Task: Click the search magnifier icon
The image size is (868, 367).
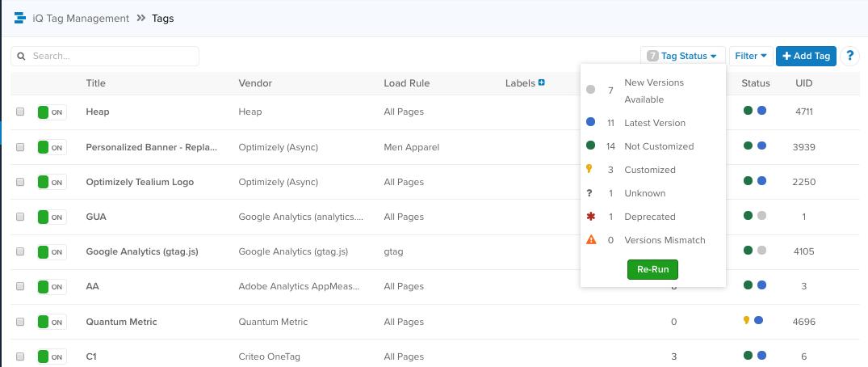Action: (x=21, y=56)
